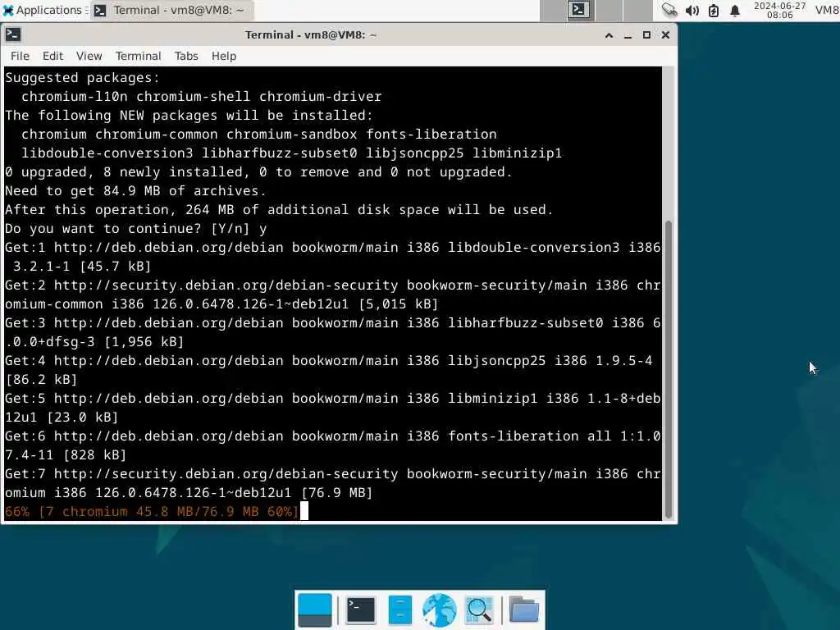The image size is (840, 630).
Task: Switch to the second workspace in the pager
Action: (x=609, y=10)
